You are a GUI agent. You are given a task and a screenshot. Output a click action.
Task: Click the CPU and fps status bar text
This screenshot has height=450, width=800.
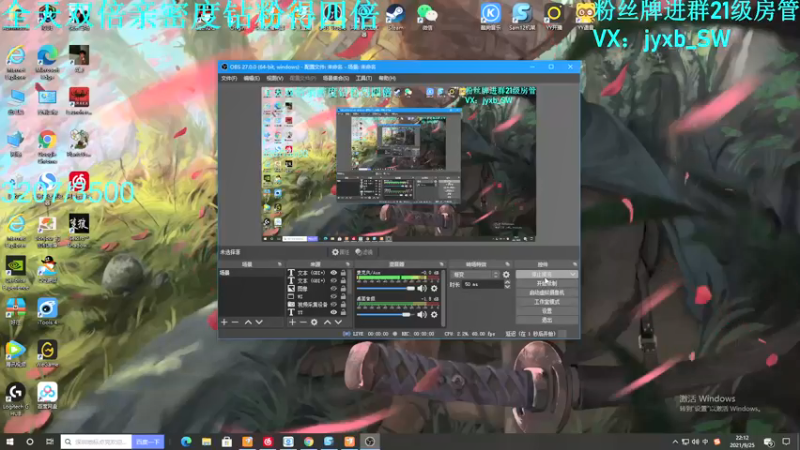click(470, 334)
